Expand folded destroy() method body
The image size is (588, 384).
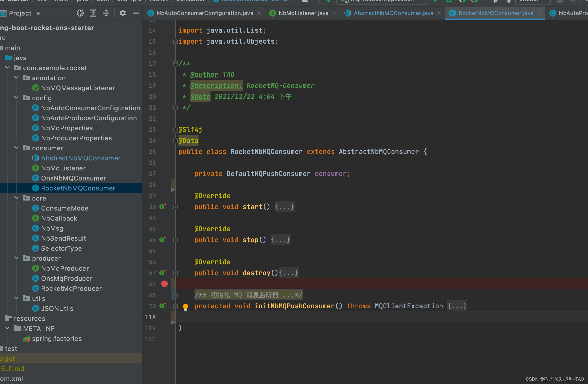pos(289,273)
